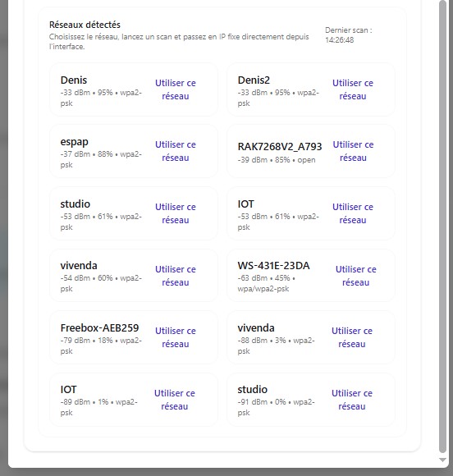
Task: Use the Denis2 network
Action: click(x=353, y=89)
